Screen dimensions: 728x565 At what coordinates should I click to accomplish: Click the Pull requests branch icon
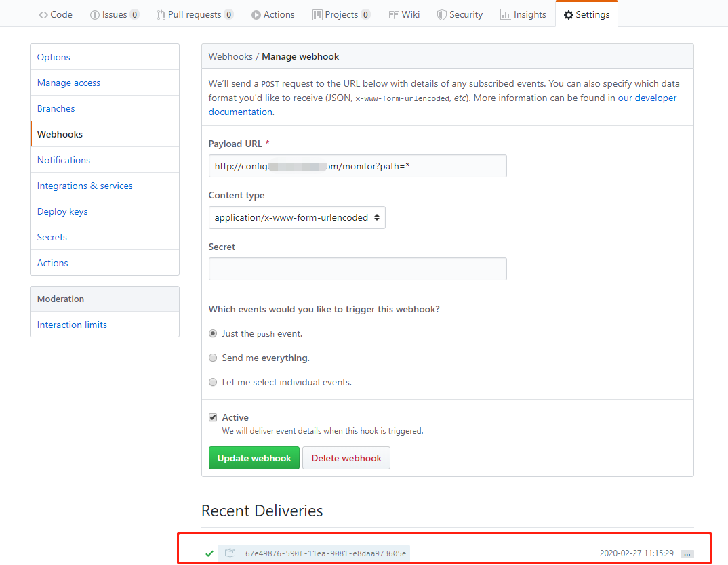tap(161, 15)
